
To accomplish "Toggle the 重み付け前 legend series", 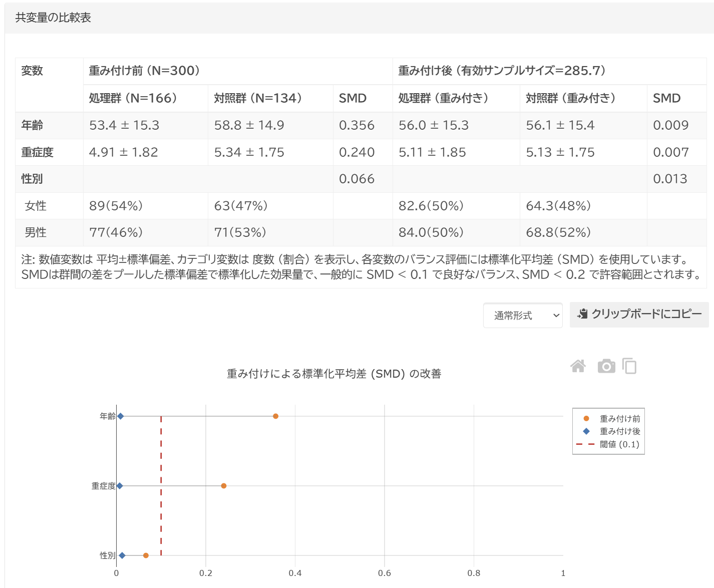I will click(x=619, y=419).
